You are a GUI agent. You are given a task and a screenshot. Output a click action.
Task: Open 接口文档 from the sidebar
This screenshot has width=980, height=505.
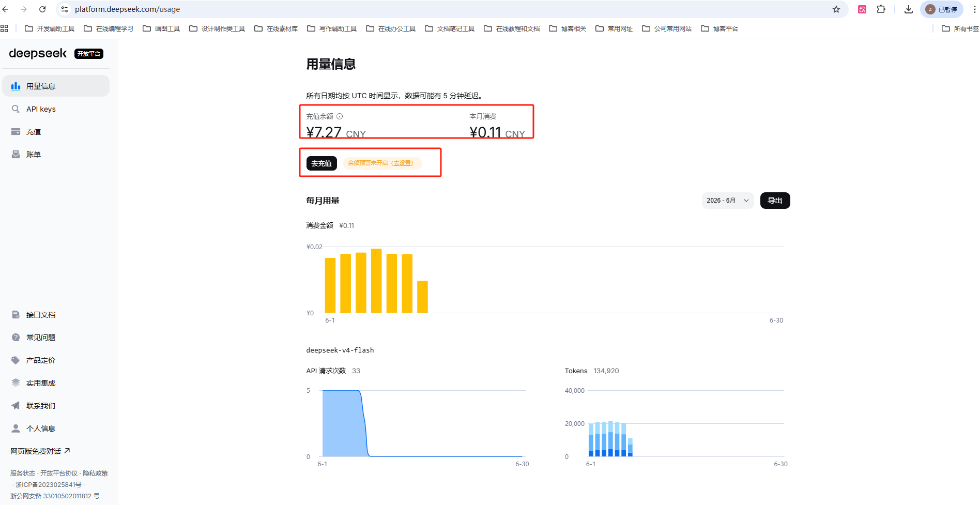[56, 315]
